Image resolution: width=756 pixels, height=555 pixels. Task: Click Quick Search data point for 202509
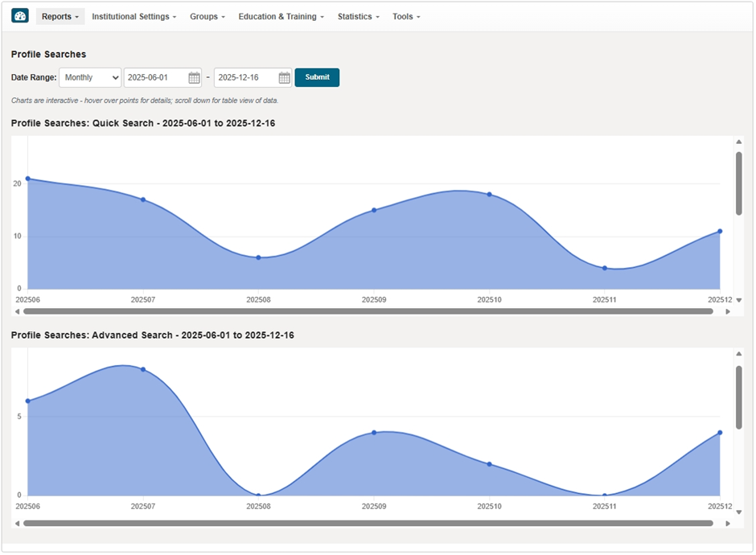(x=374, y=210)
